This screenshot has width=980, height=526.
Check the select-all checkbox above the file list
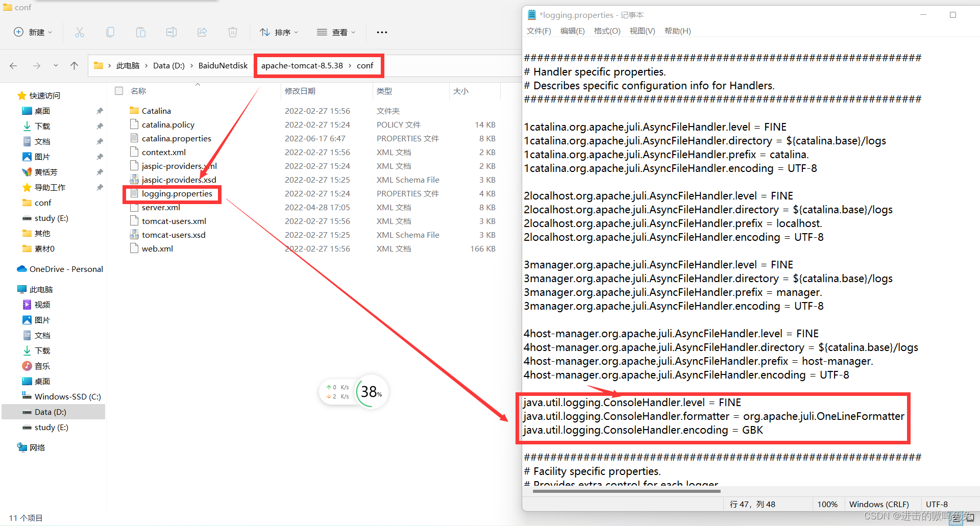click(x=118, y=90)
